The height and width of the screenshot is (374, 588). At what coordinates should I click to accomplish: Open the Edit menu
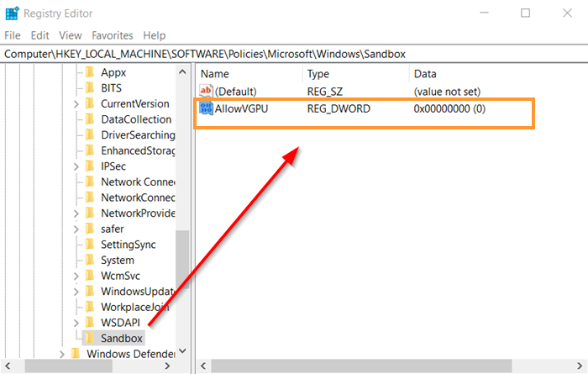39,35
